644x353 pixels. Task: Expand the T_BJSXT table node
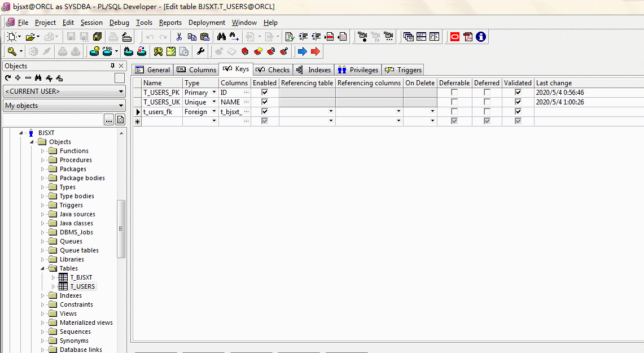click(53, 277)
